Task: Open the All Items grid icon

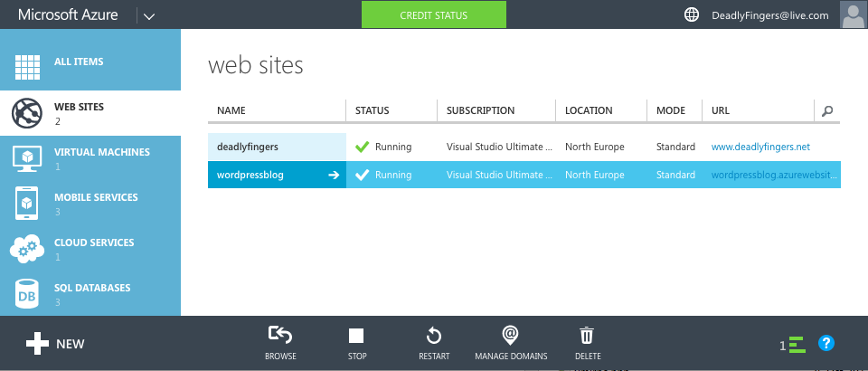Action: [x=27, y=68]
